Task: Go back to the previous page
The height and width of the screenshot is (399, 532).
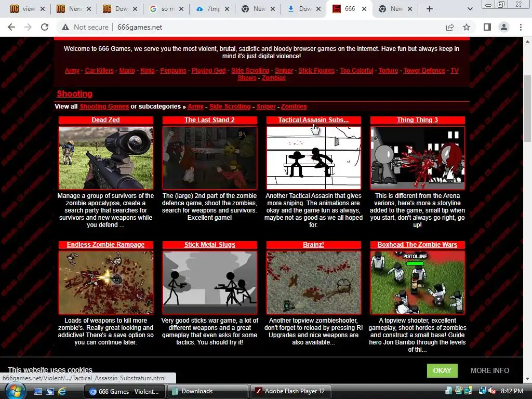Action: [11, 27]
